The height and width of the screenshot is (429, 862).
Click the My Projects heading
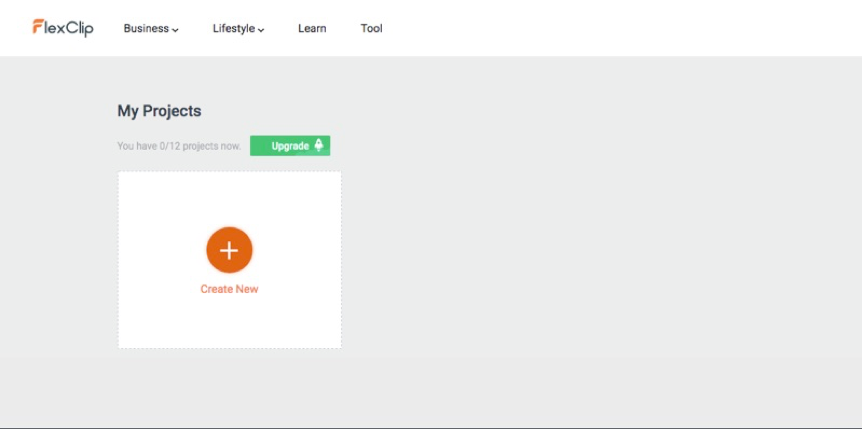pos(159,111)
